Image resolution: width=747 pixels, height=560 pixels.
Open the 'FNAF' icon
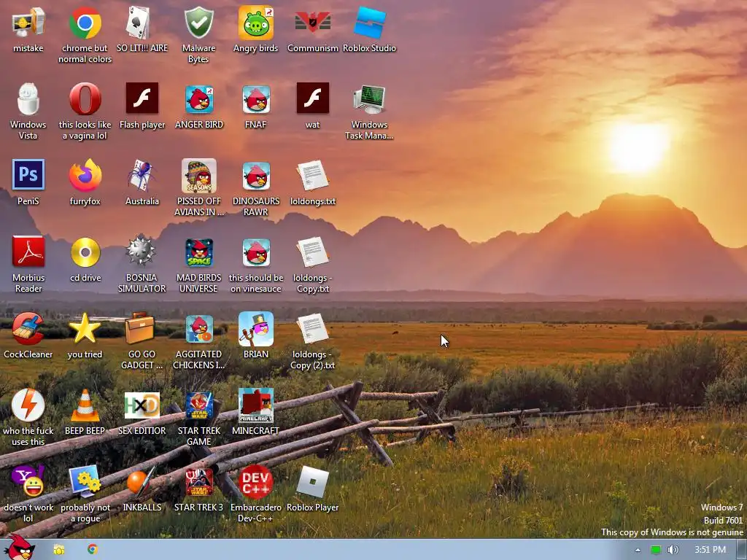click(256, 99)
